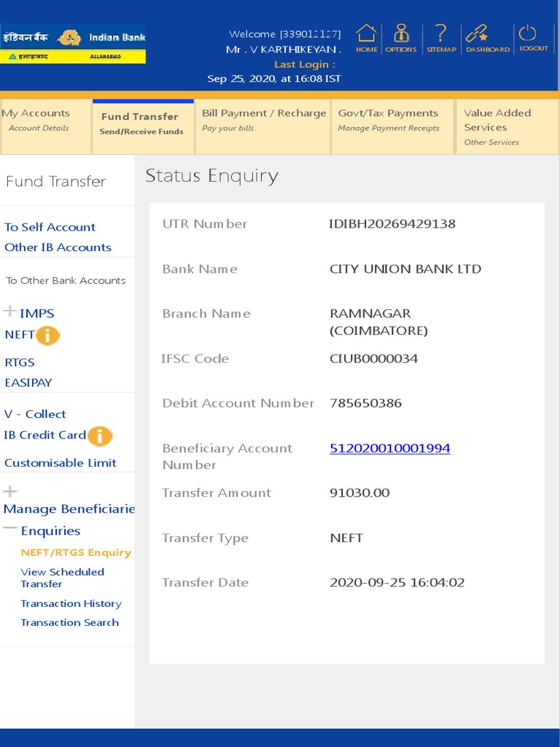Open the Value Added Services tab

(507, 126)
